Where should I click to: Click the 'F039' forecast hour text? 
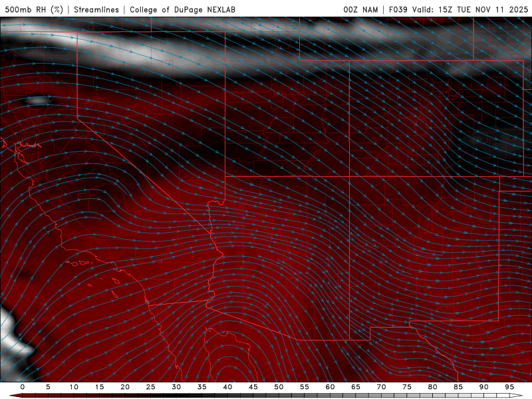tap(398, 9)
